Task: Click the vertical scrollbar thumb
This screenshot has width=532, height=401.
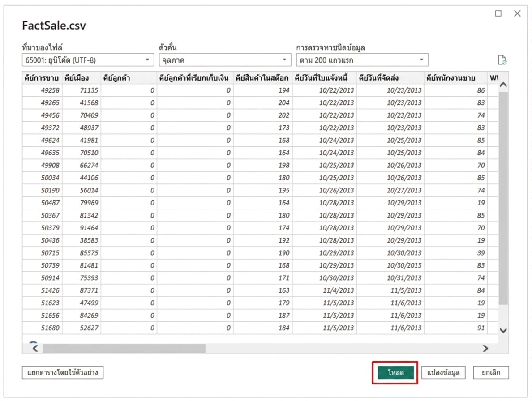Action: point(503,198)
